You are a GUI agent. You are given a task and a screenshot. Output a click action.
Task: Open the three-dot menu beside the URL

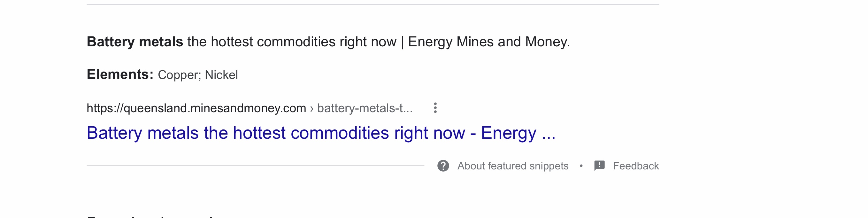435,108
